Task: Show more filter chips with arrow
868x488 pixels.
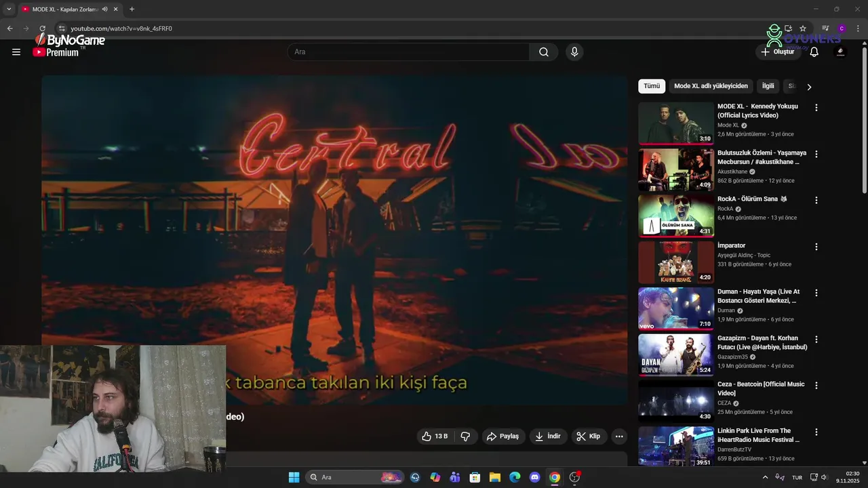Action: click(809, 87)
